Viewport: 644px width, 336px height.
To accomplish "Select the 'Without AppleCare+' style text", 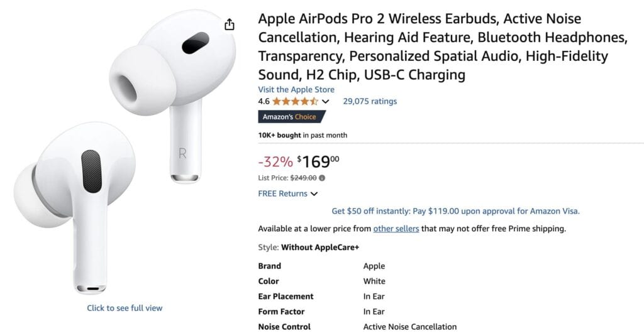I will 320,247.
